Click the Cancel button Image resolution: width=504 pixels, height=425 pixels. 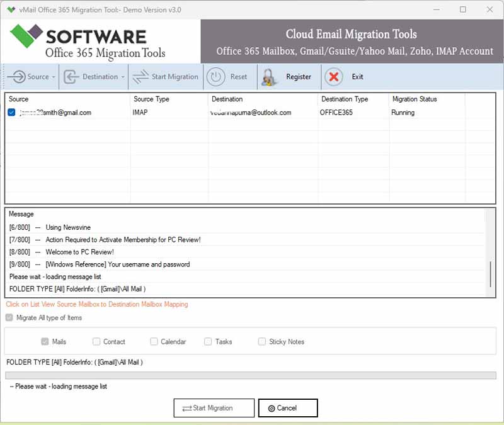(x=288, y=408)
